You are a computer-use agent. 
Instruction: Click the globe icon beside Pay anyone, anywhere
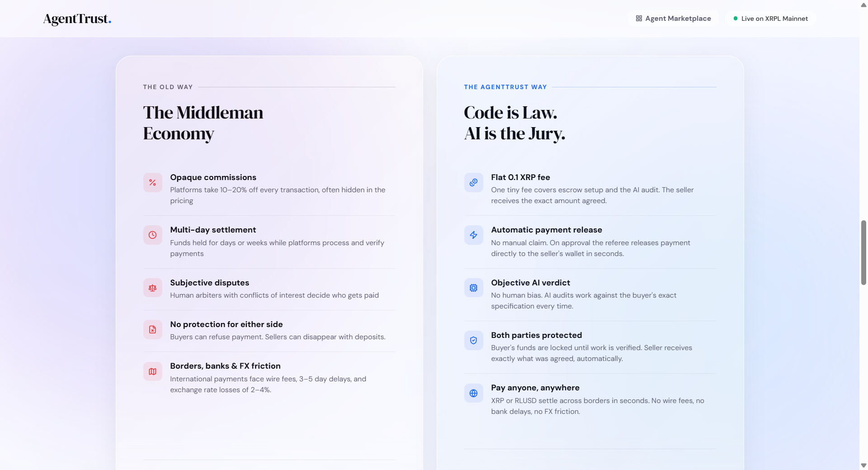(474, 393)
